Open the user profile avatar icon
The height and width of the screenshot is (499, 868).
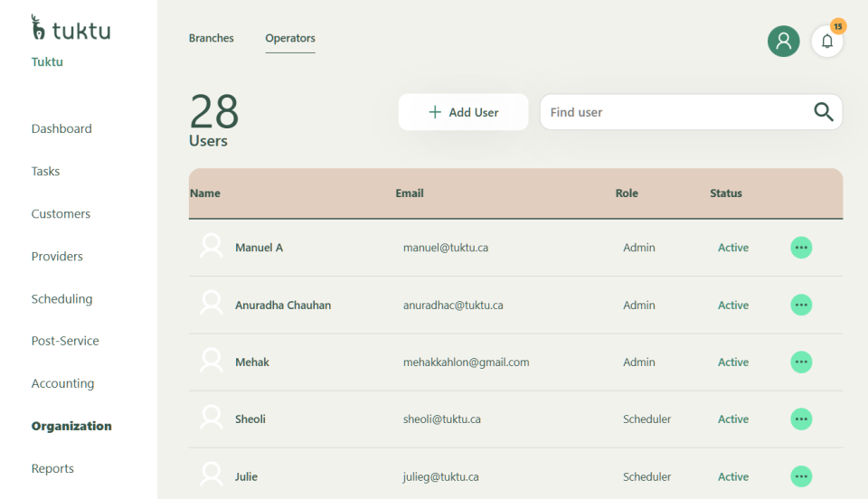click(x=783, y=42)
